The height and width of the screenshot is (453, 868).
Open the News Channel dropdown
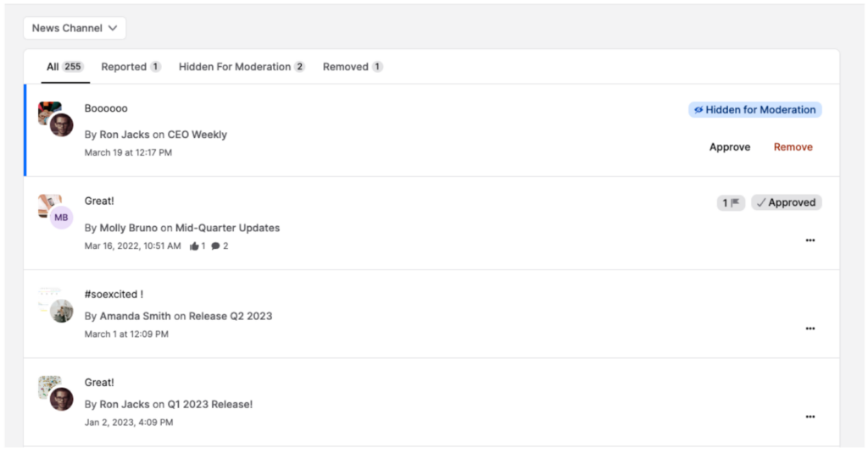(x=75, y=28)
